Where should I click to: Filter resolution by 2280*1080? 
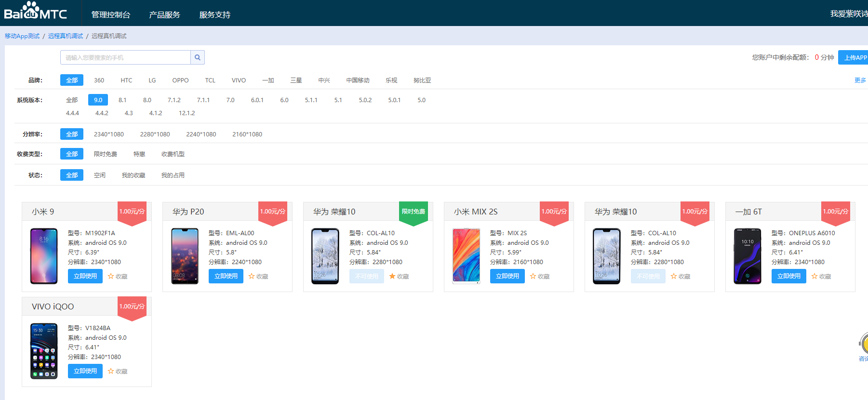click(x=155, y=134)
